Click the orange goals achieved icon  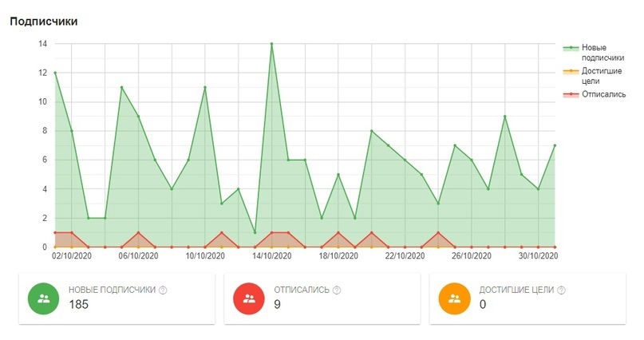454,298
